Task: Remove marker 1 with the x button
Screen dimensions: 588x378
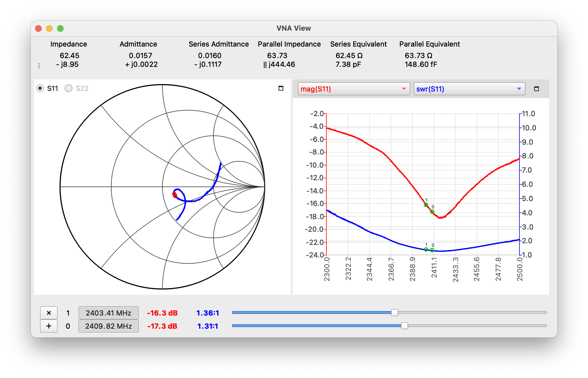Action: (49, 313)
